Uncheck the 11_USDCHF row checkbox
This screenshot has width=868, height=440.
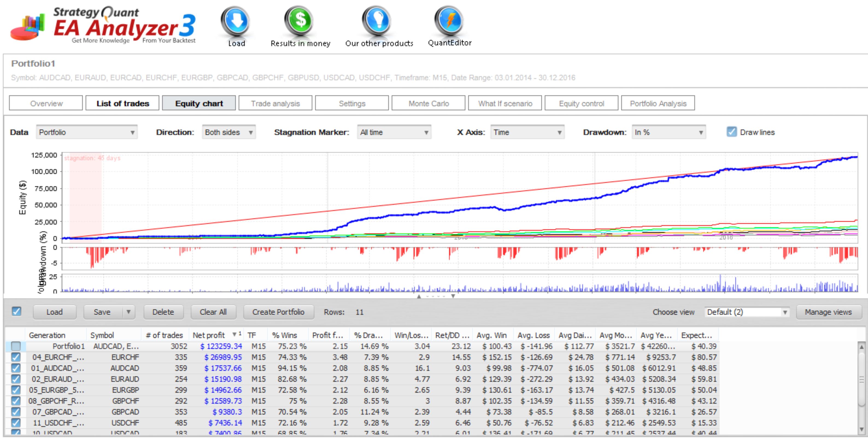16,423
